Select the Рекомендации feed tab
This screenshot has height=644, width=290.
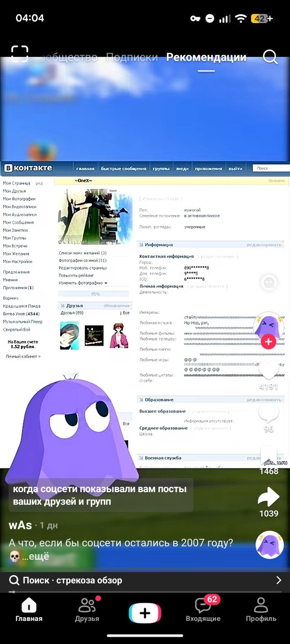[x=206, y=57]
